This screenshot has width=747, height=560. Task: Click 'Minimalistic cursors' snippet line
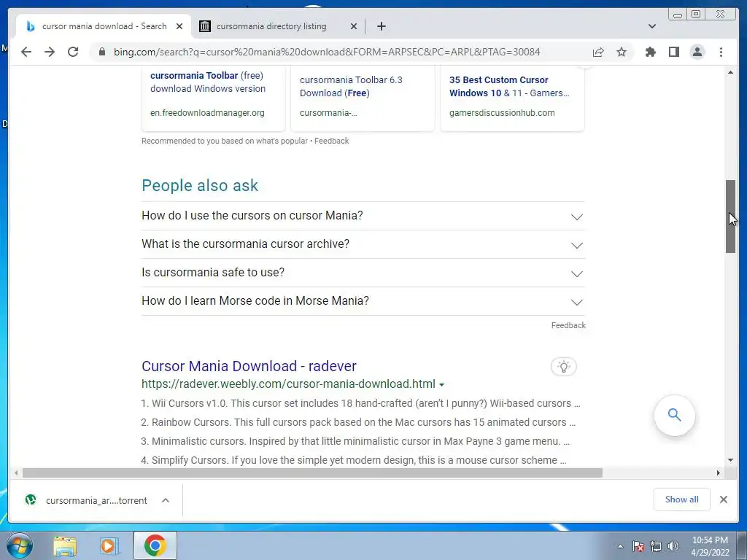click(x=355, y=441)
